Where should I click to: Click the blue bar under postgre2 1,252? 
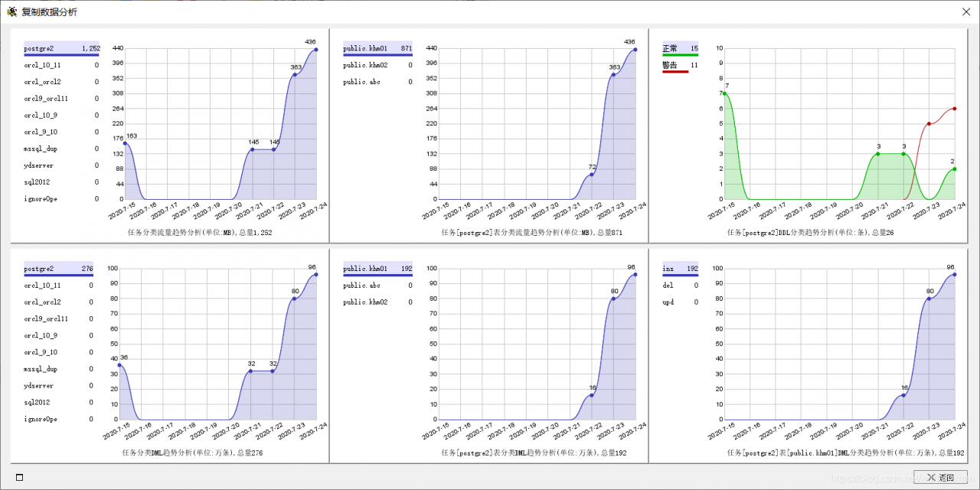pyautogui.click(x=62, y=55)
